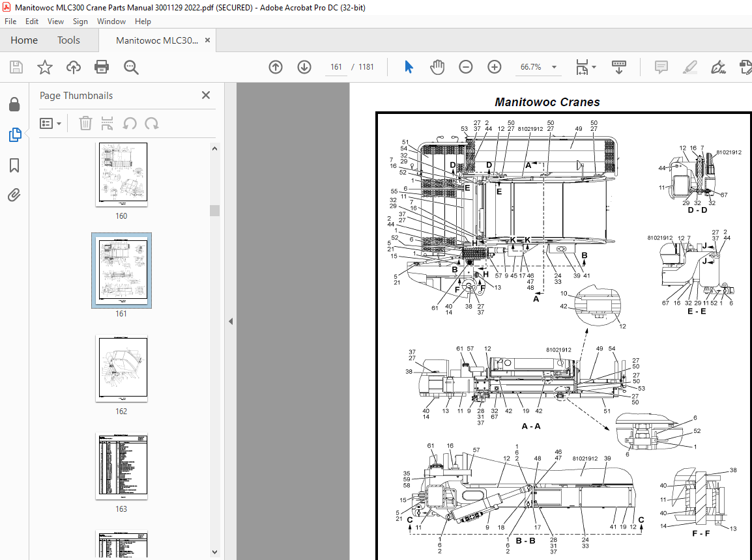Go to previous page arrow
This screenshot has width=752, height=560.
point(276,67)
